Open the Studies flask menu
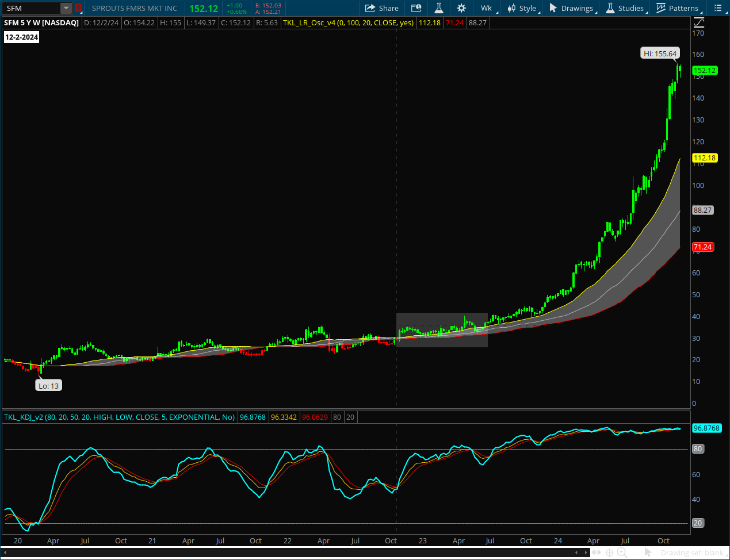 tap(625, 8)
